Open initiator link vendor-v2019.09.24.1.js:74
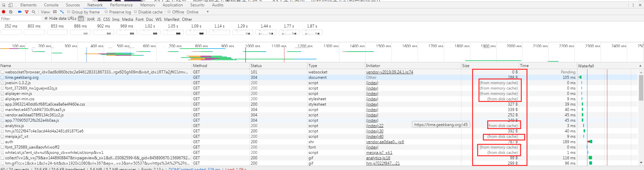644x170 pixels. [x=389, y=72]
